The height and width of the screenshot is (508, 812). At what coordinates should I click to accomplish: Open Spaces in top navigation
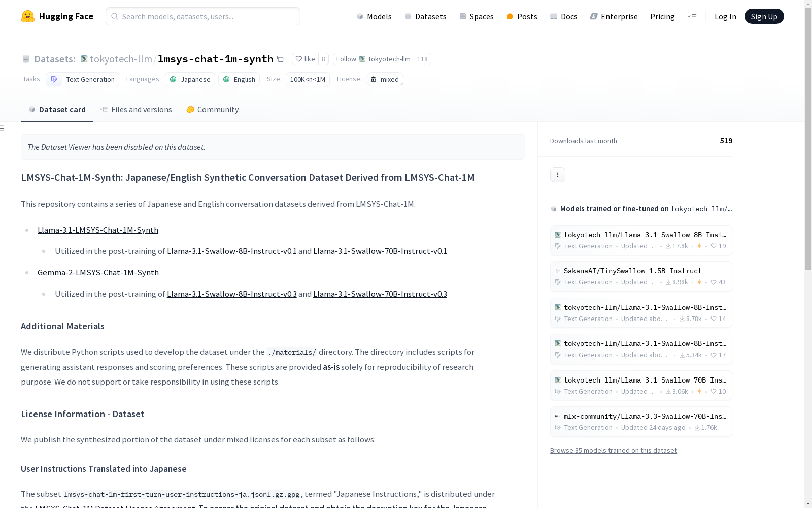point(477,16)
